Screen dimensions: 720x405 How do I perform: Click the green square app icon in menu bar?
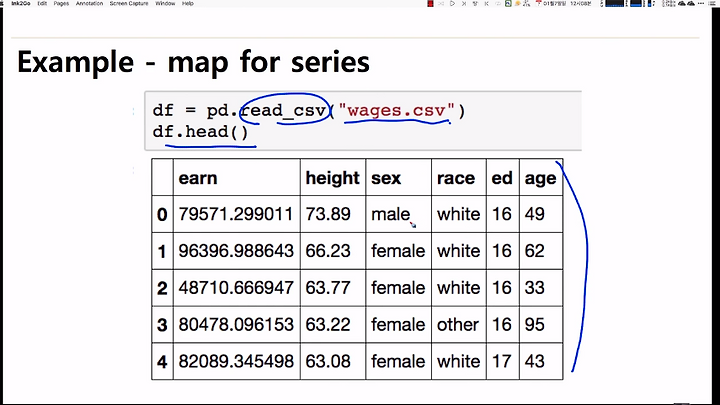[x=508, y=3]
